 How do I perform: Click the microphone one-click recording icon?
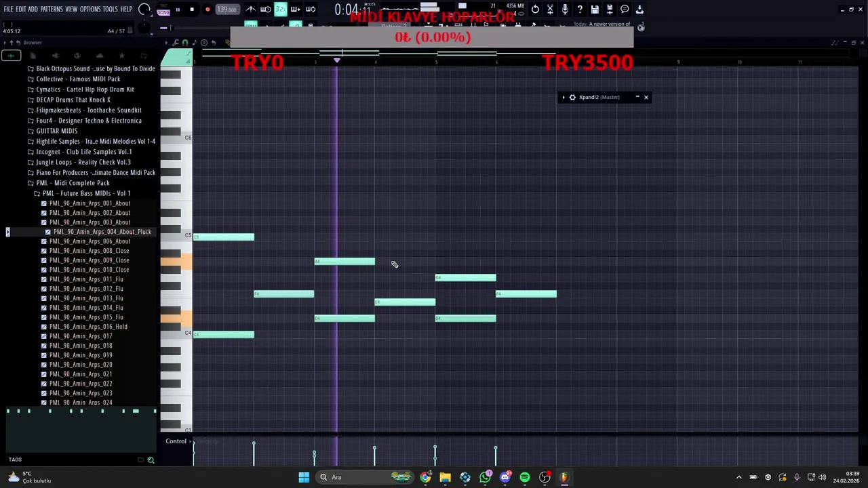coord(565,9)
